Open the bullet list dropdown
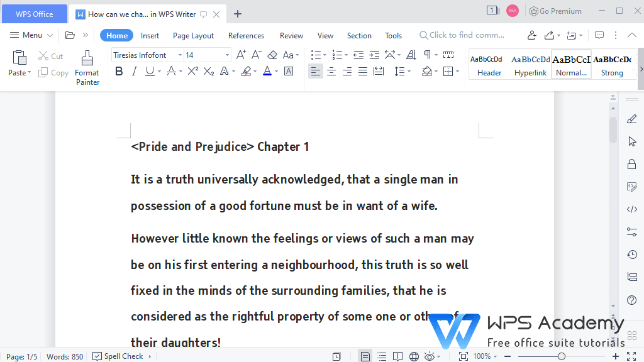 coord(325,55)
